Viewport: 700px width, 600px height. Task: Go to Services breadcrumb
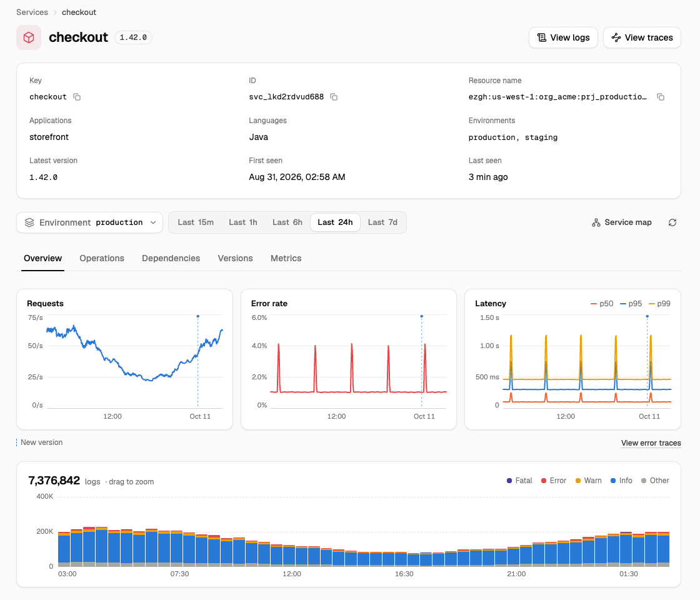coord(32,12)
